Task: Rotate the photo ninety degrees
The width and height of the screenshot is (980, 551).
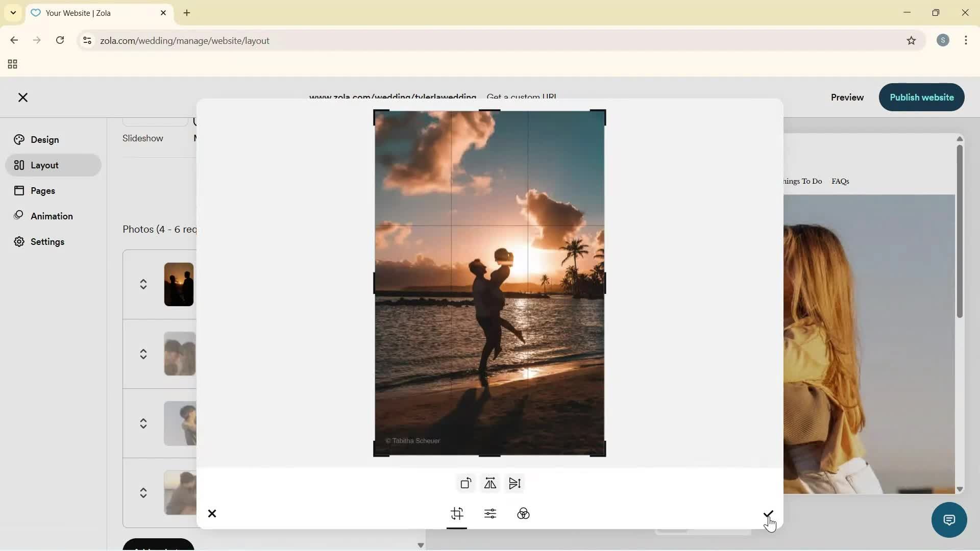Action: [465, 483]
